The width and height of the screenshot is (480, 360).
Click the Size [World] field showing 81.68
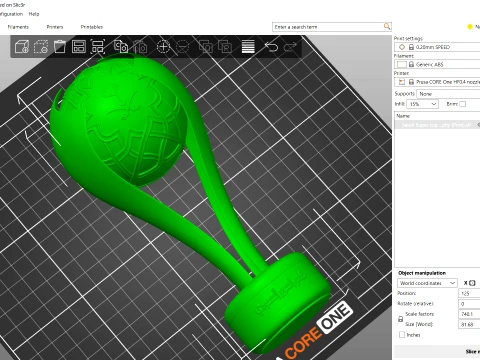click(469, 324)
